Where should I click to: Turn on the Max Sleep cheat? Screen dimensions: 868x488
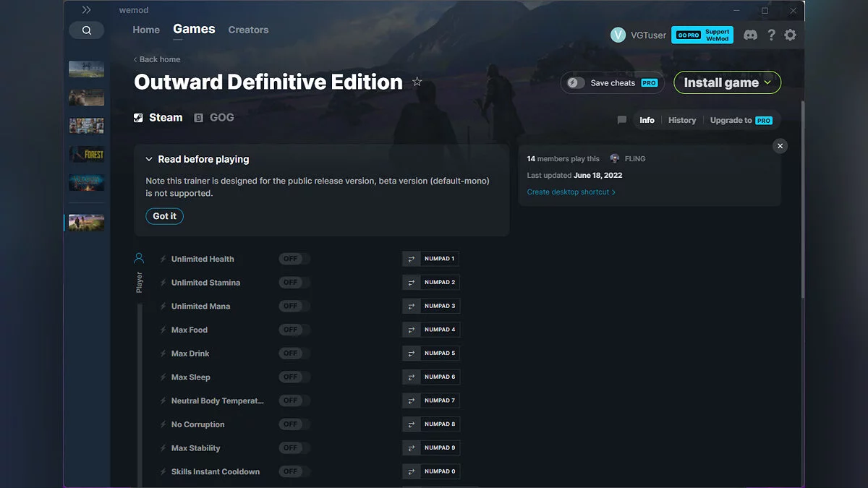pos(293,377)
